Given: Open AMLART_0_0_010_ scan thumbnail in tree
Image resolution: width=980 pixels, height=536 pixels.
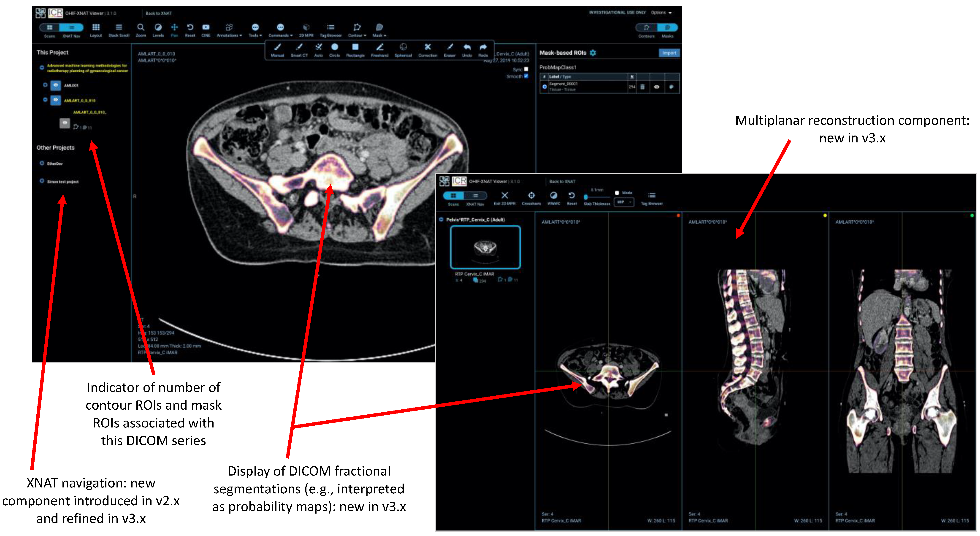Looking at the screenshot, I should [x=65, y=123].
